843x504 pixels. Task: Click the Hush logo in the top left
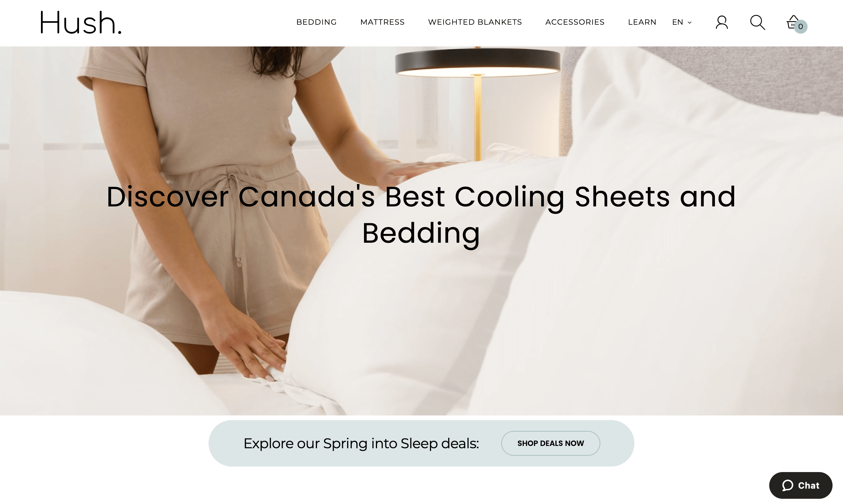(x=81, y=22)
